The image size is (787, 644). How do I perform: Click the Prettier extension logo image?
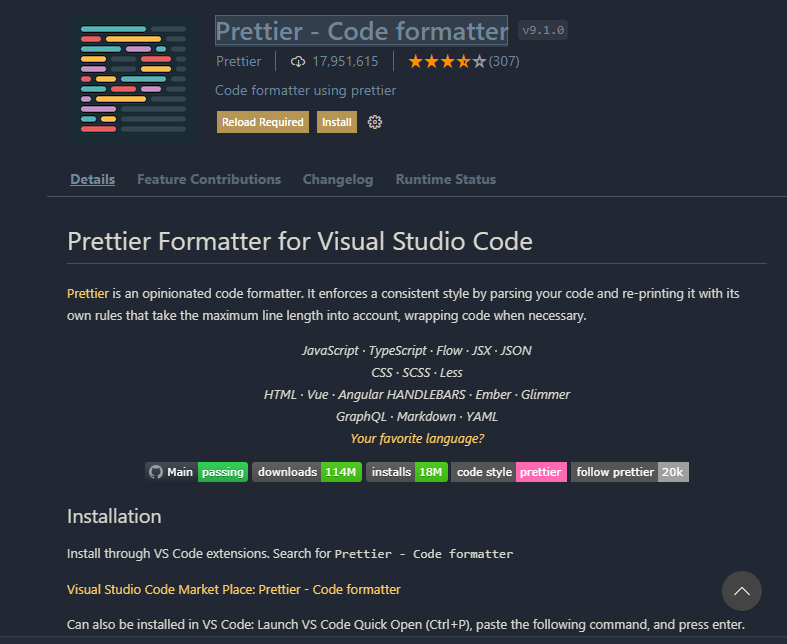coord(132,79)
